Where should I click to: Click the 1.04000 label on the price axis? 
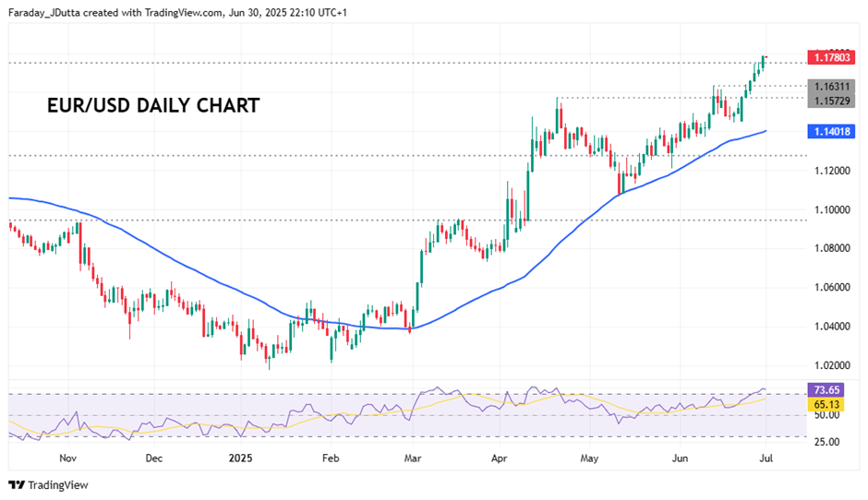pos(831,327)
